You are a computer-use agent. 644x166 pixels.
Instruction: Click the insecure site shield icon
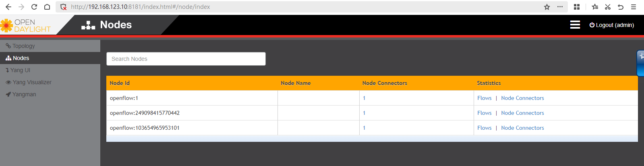point(63,7)
